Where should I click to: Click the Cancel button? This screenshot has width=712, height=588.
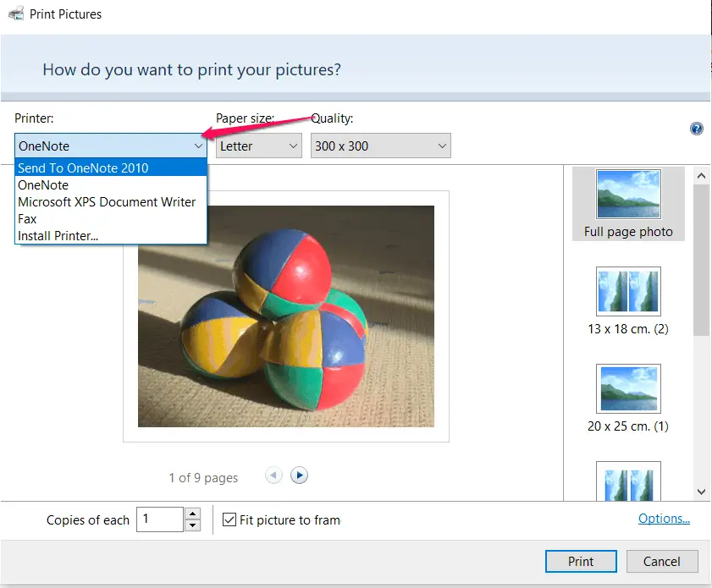pyautogui.click(x=662, y=562)
